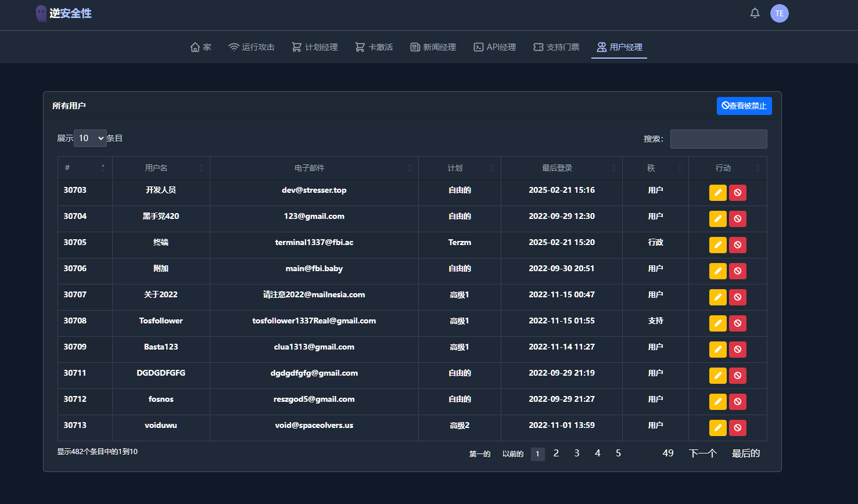
Task: Edit Basta123 row with pencil icon
Action: coord(718,350)
